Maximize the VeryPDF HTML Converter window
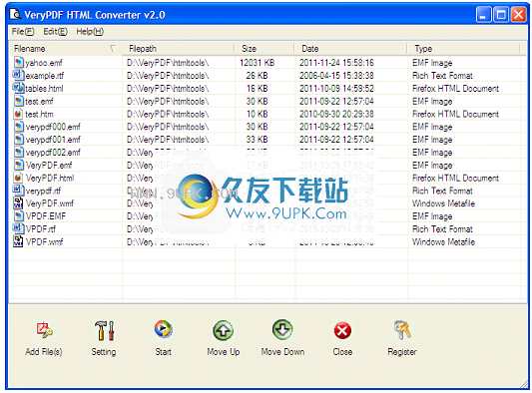 (501, 15)
